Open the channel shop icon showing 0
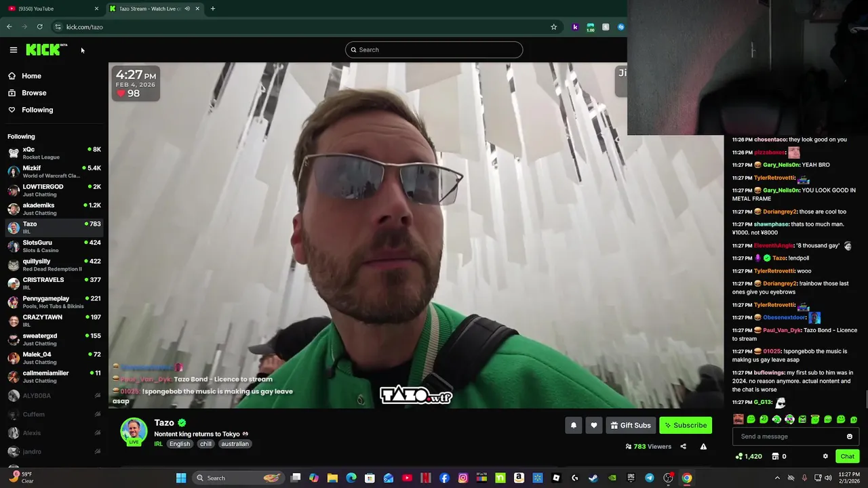The width and height of the screenshot is (868, 488). click(779, 456)
